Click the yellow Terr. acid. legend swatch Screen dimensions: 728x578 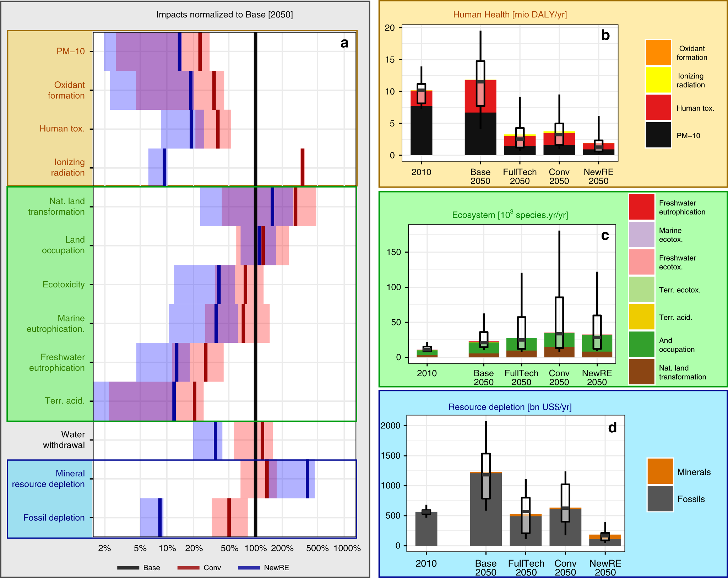641,317
